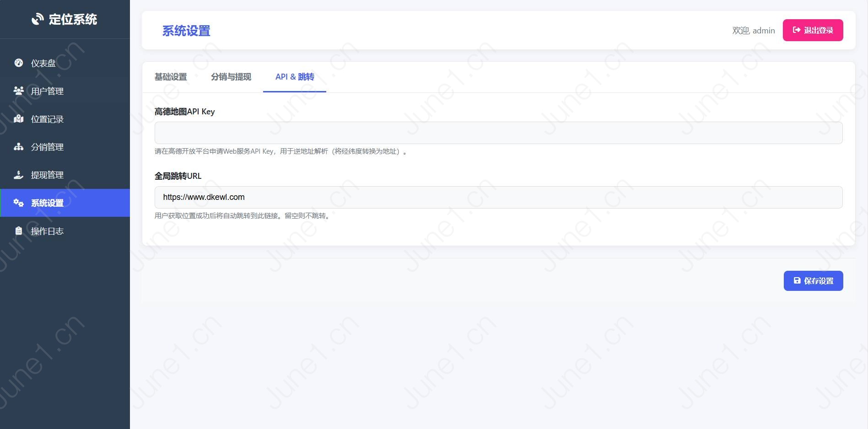
Task: Click the 全局跳转URL input field
Action: tap(499, 197)
